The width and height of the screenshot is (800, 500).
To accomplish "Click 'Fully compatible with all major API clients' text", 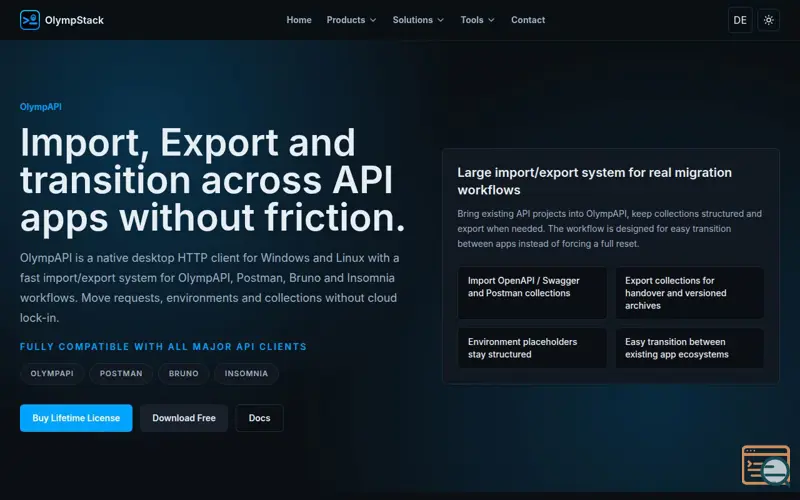I will (163, 346).
